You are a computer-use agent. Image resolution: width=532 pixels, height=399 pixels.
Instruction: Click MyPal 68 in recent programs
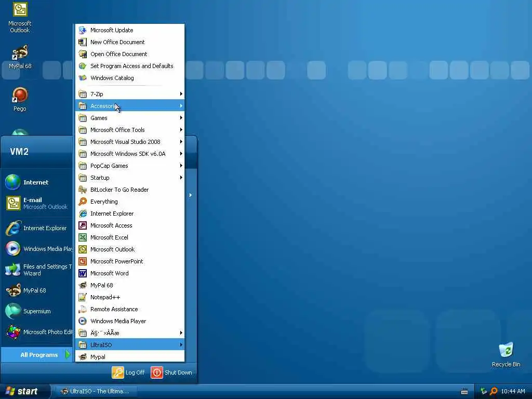(37, 290)
